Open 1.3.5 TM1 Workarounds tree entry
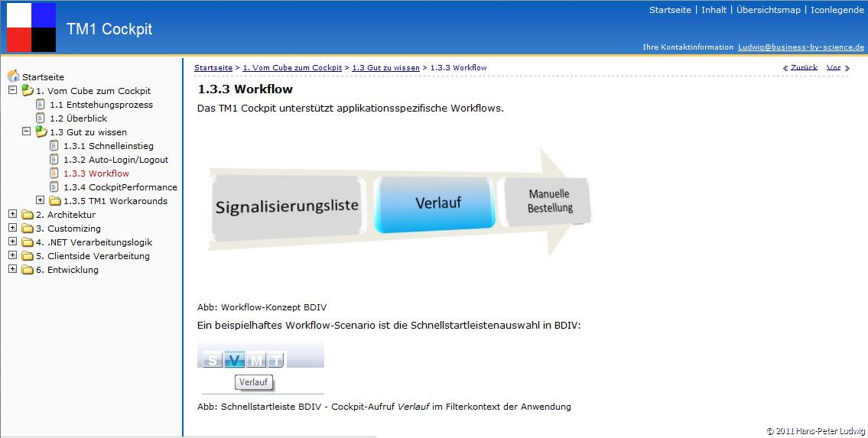The height and width of the screenshot is (438, 868). pyautogui.click(x=115, y=201)
